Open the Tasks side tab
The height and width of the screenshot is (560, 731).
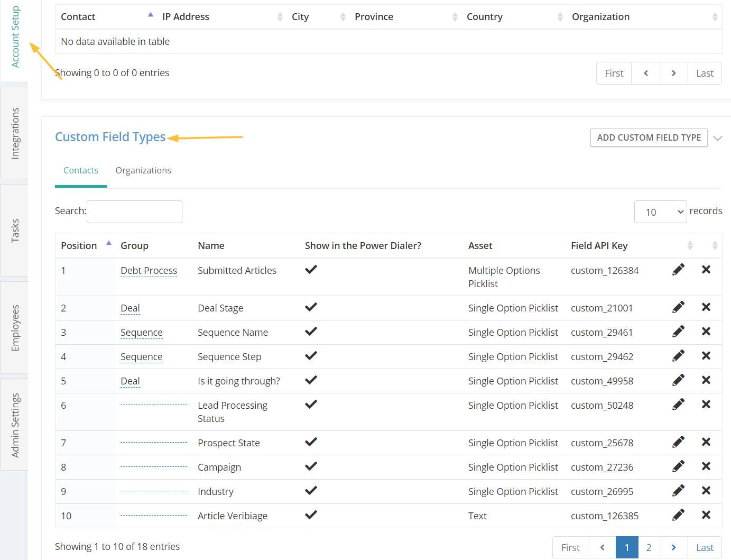click(x=14, y=231)
